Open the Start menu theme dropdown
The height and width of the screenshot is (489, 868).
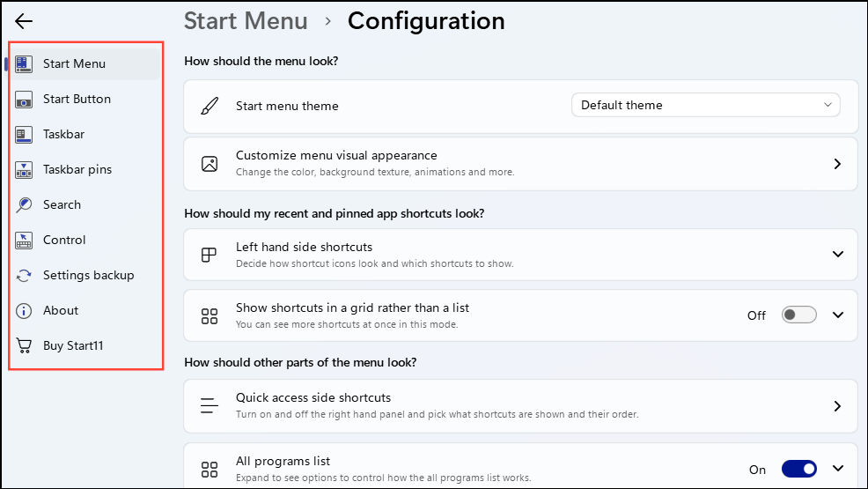coord(705,106)
